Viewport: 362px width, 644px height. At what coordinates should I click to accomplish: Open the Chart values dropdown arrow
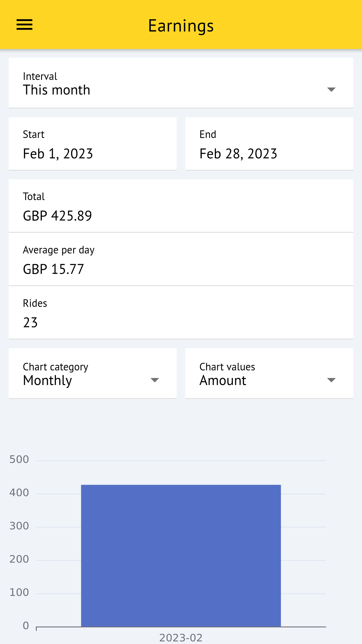coord(331,380)
